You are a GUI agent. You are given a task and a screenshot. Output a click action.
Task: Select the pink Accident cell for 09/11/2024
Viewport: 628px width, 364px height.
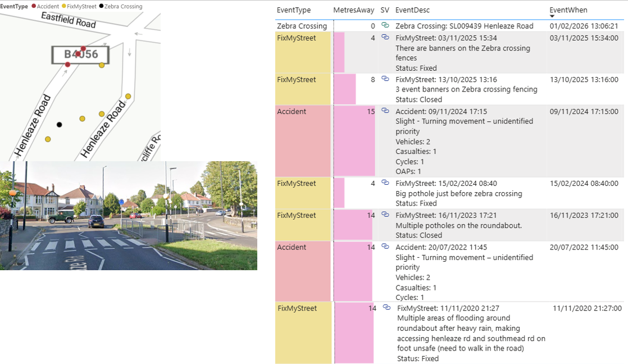(x=303, y=140)
